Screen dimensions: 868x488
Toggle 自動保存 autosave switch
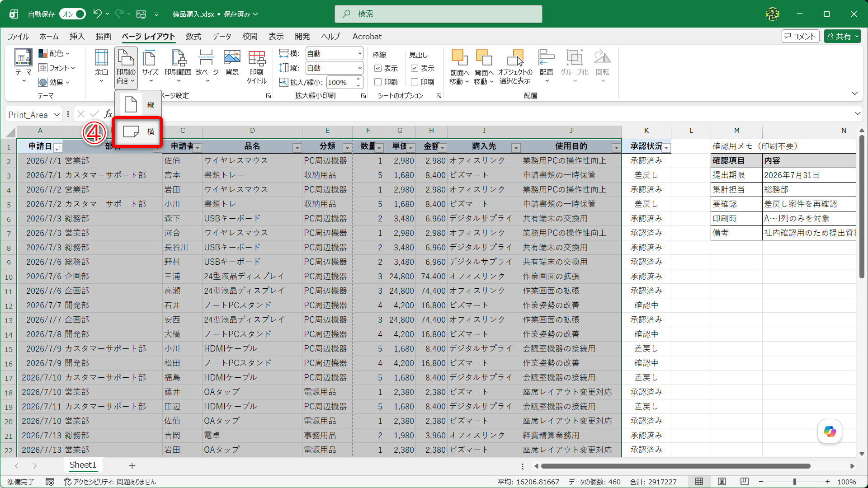pos(73,14)
